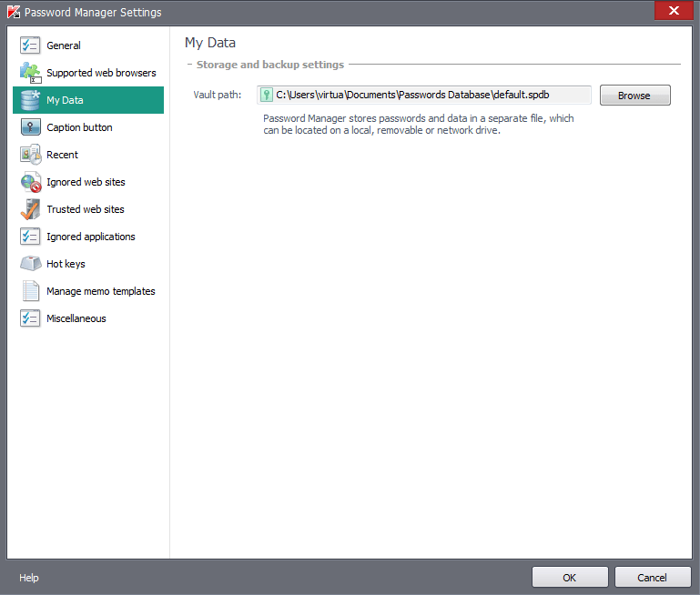700x595 pixels.
Task: Click the Ignored applications checklist icon
Action: pyautogui.click(x=30, y=237)
